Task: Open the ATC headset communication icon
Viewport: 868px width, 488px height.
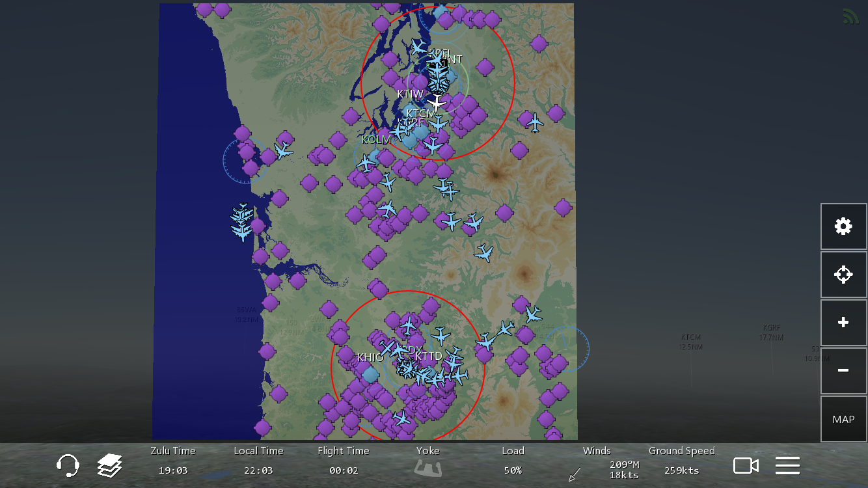Action: (x=68, y=465)
